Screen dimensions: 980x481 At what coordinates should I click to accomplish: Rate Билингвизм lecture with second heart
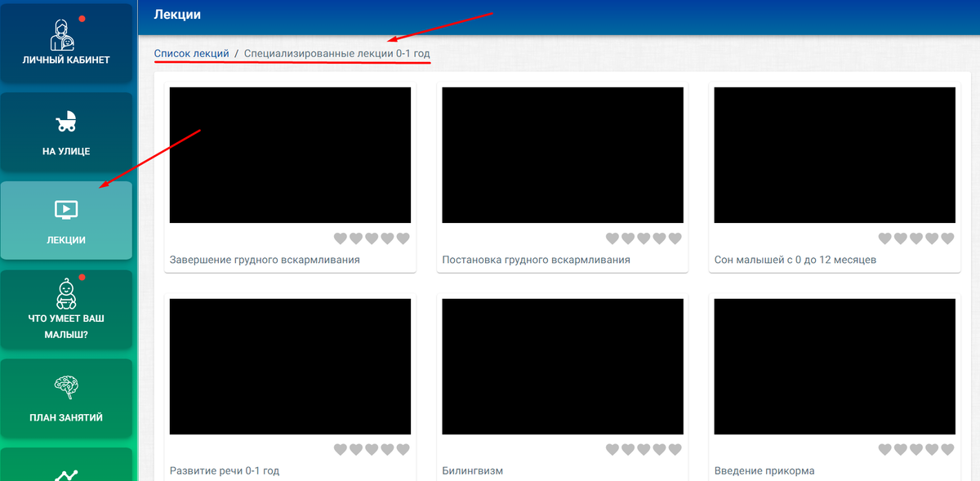[x=628, y=450]
